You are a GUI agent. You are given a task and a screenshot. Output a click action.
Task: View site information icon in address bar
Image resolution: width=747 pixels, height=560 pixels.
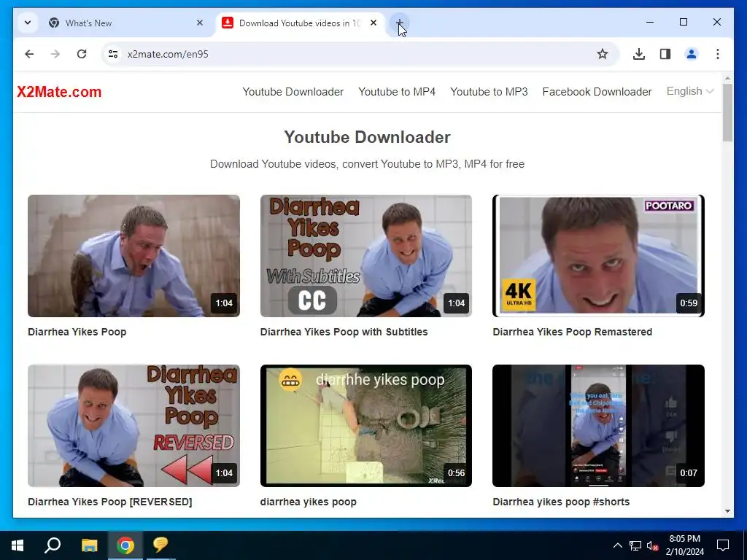[x=113, y=54]
